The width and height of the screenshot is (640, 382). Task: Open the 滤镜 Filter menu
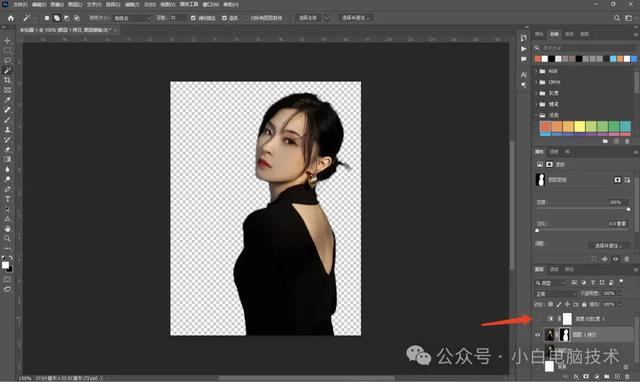(x=132, y=4)
